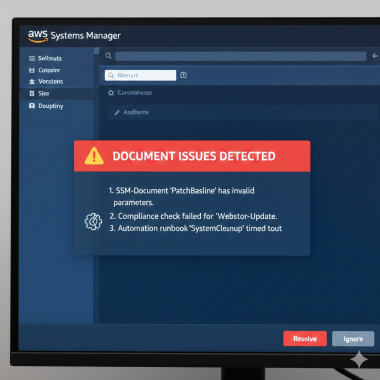
Task: Click the Systems Manager title
Action: pyautogui.click(x=86, y=36)
